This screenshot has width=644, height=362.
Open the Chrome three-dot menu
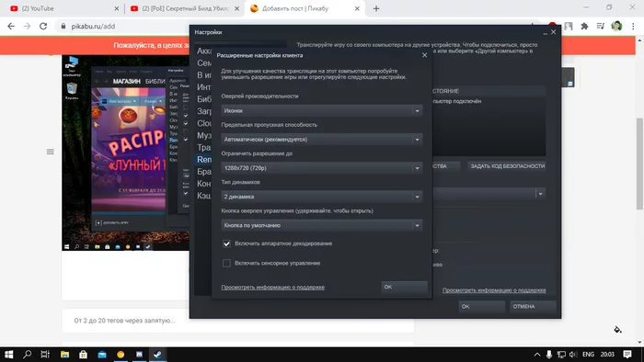[633, 27]
